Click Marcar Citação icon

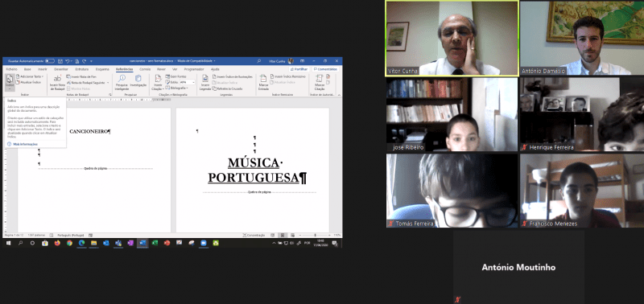click(320, 82)
